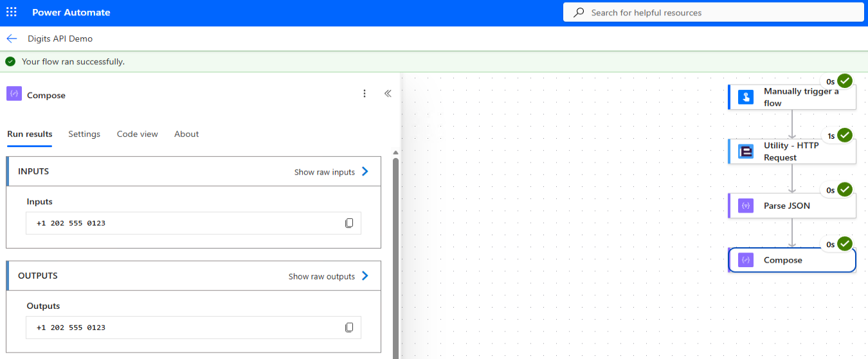The height and width of the screenshot is (359, 868).
Task: Copy the Outputs value
Action: [349, 328]
